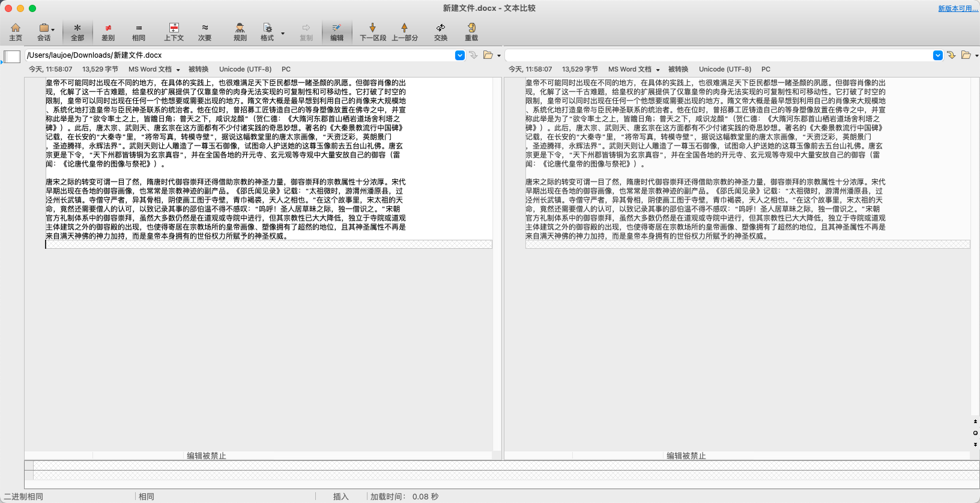Toggle 上下文 (Context) display mode

[174, 32]
